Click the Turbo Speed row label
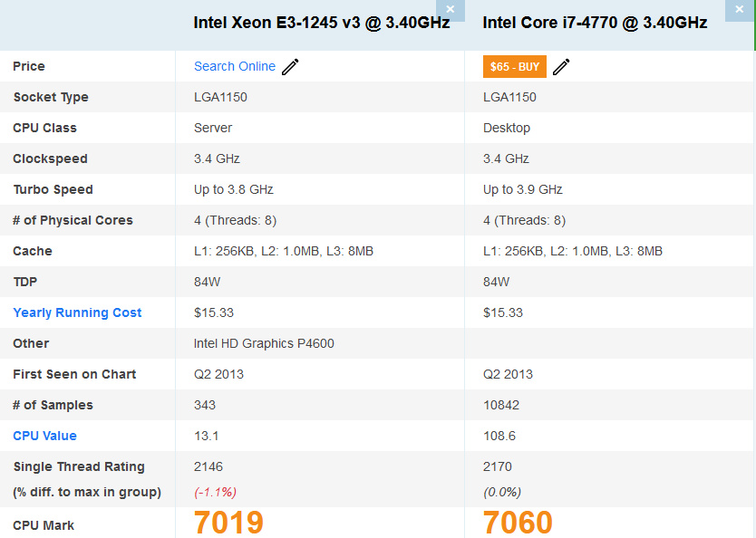Image resolution: width=756 pixels, height=538 pixels. point(53,190)
